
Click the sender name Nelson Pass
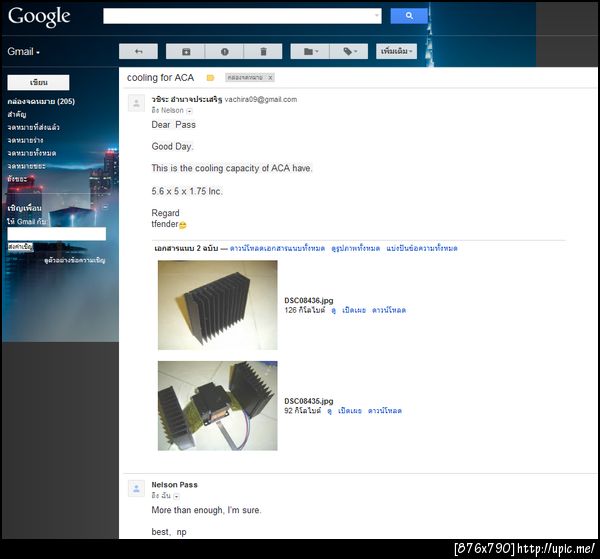(174, 485)
